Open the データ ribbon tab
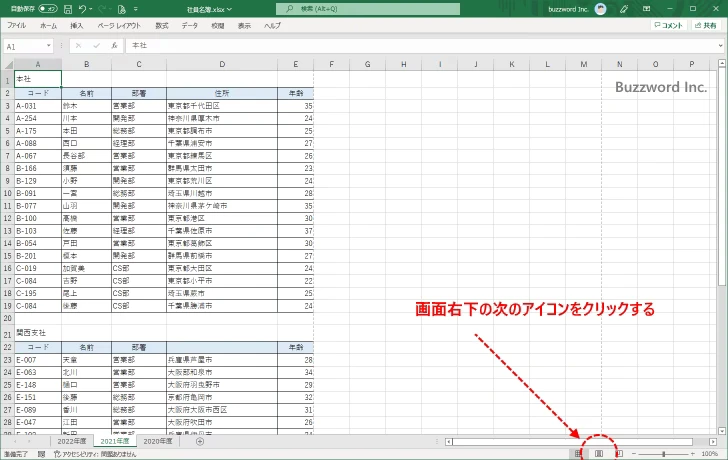The width and height of the screenshot is (728, 460). click(x=189, y=25)
